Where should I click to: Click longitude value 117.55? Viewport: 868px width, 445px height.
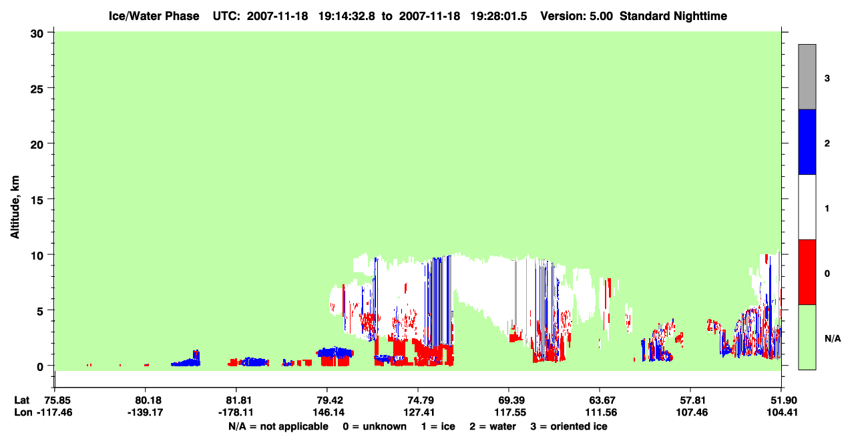coord(509,413)
